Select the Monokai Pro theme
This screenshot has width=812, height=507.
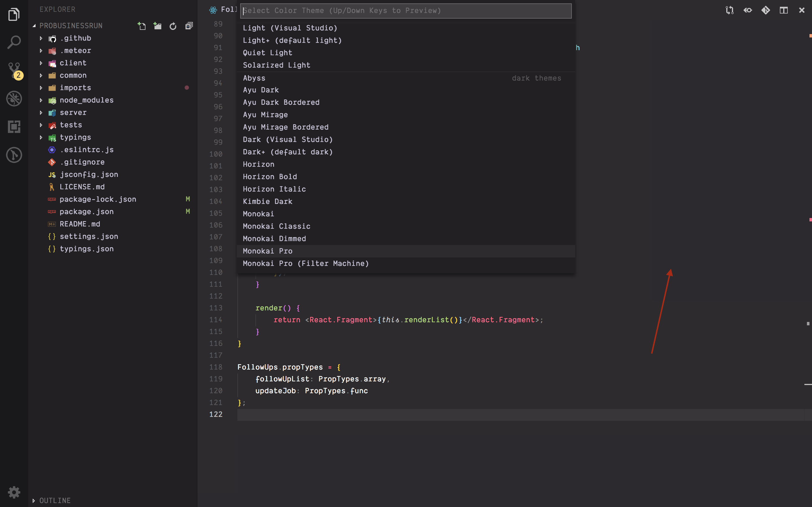267,251
